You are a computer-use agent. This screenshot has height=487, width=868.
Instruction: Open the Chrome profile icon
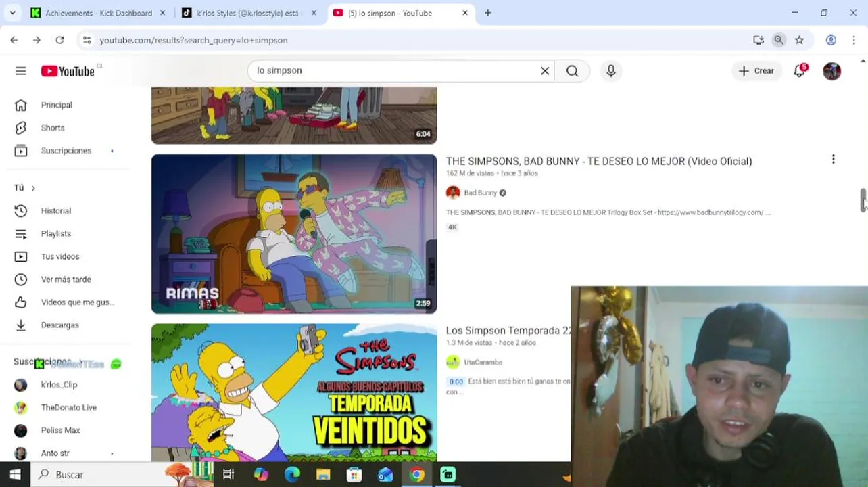[831, 40]
